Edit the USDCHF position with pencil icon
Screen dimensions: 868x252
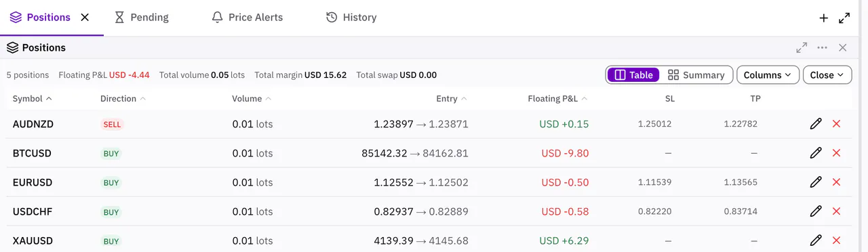click(816, 211)
